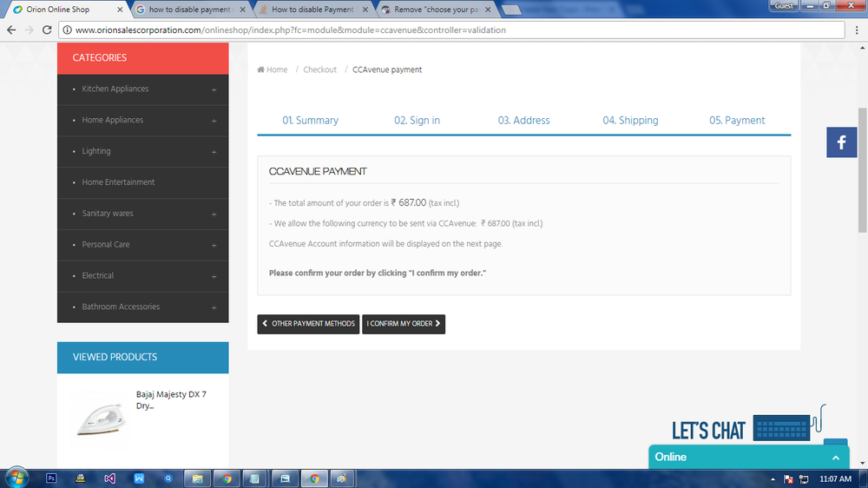The image size is (868, 488).
Task: Expand the Lighting category plus sign
Action: click(x=214, y=152)
